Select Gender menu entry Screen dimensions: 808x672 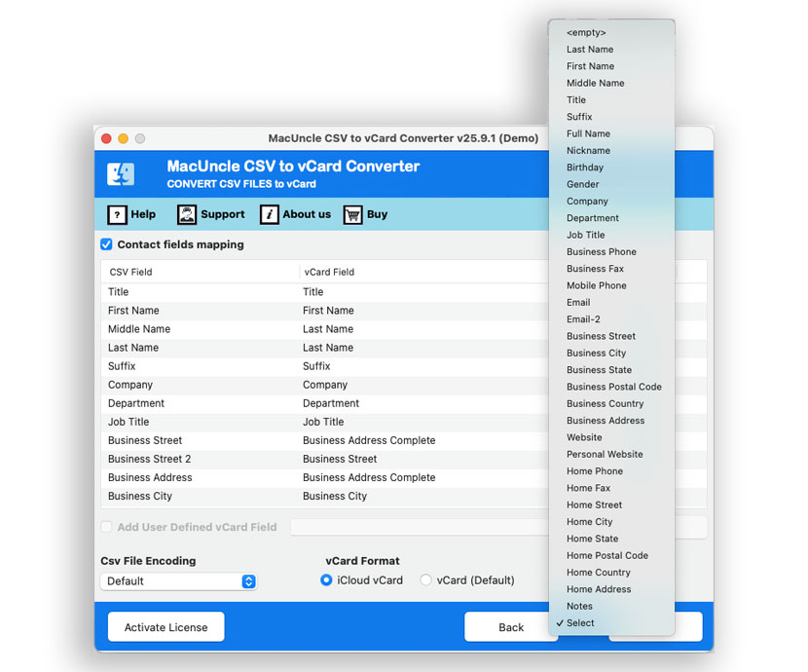[611, 184]
